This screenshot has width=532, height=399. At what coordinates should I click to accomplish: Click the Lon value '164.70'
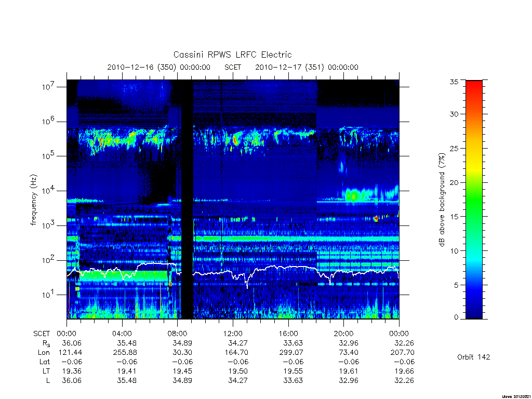click(236, 353)
